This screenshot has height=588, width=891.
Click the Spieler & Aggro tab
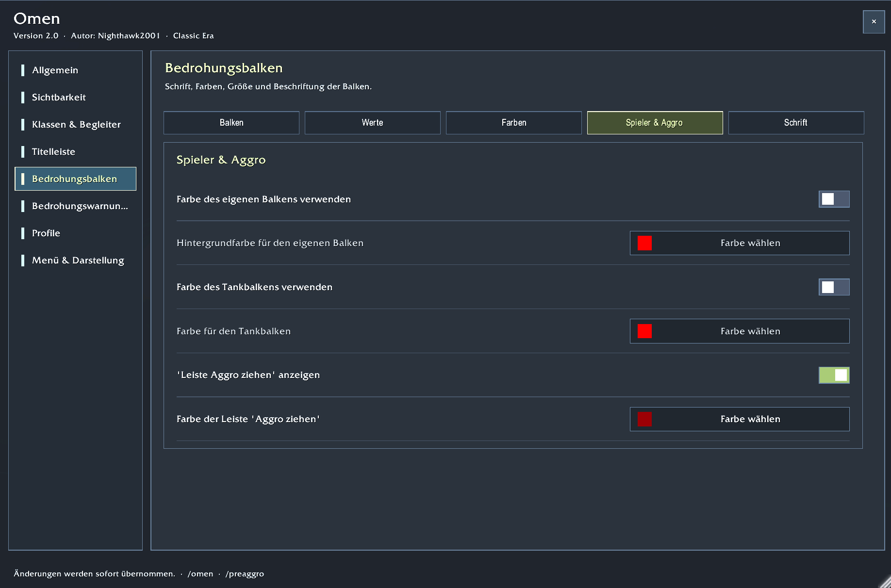(655, 123)
